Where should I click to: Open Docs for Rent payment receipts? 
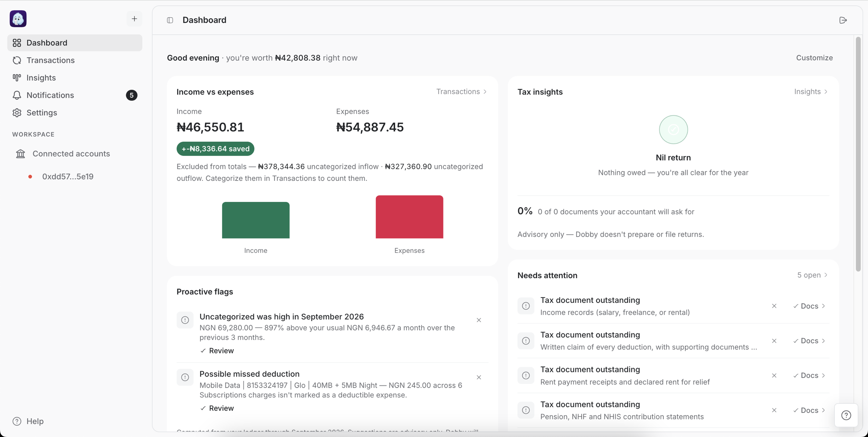(x=809, y=376)
